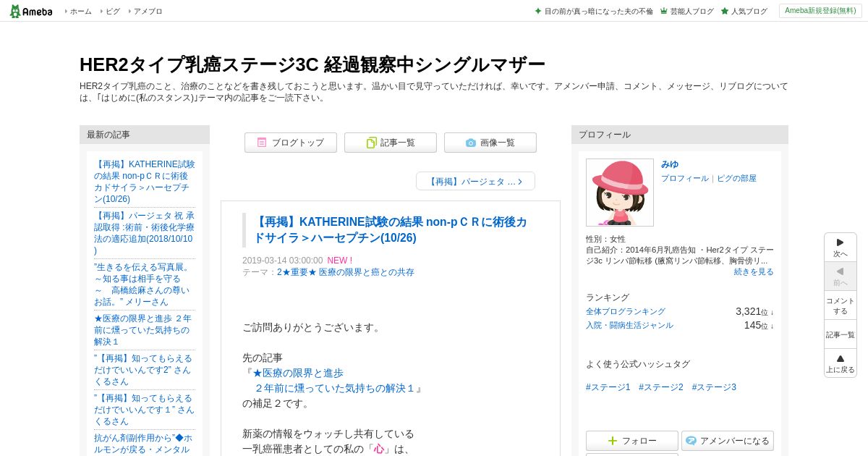Click the プロフィール panel header
Viewport: 868px width, 456px height.
click(680, 135)
